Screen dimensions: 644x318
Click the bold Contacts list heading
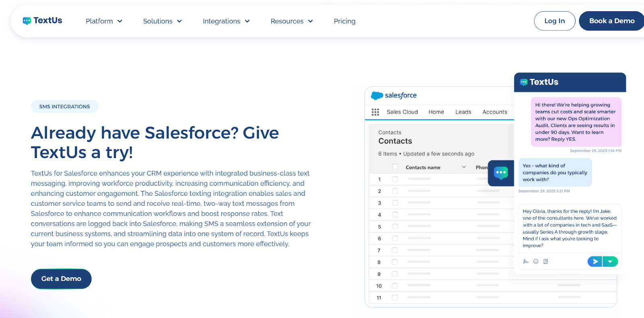pyautogui.click(x=395, y=141)
